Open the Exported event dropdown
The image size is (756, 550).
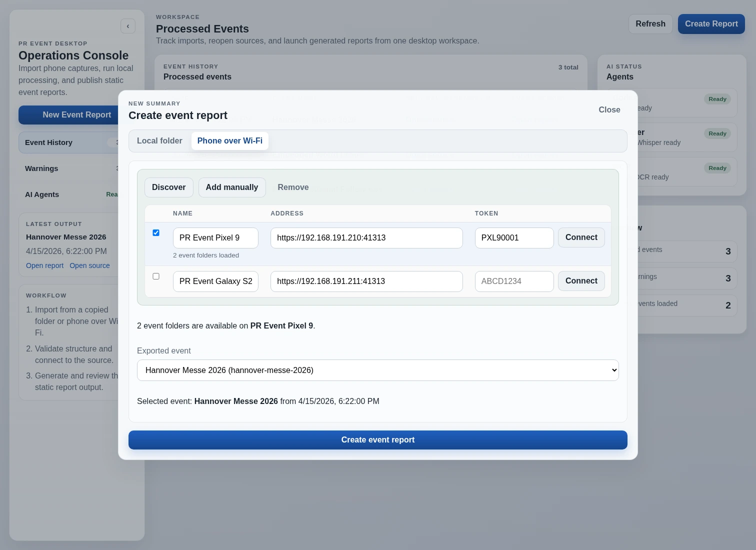pyautogui.click(x=378, y=370)
